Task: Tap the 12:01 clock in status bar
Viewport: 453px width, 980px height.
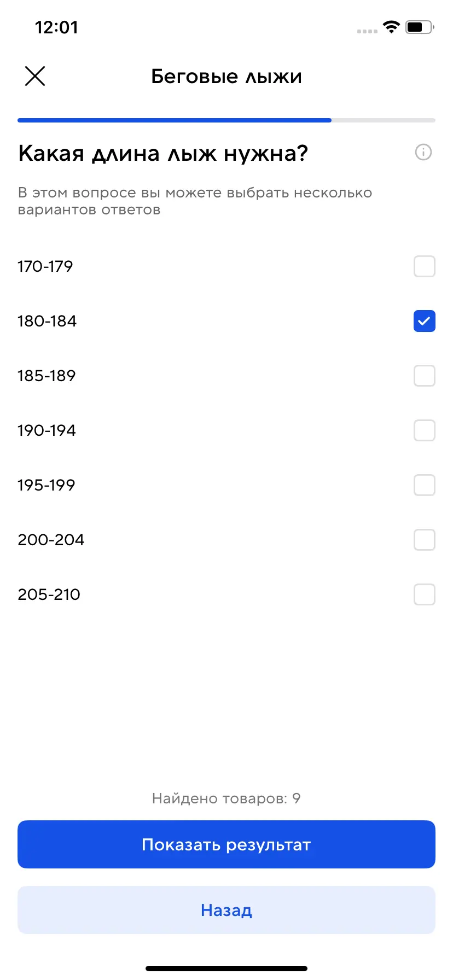Action: 56,27
